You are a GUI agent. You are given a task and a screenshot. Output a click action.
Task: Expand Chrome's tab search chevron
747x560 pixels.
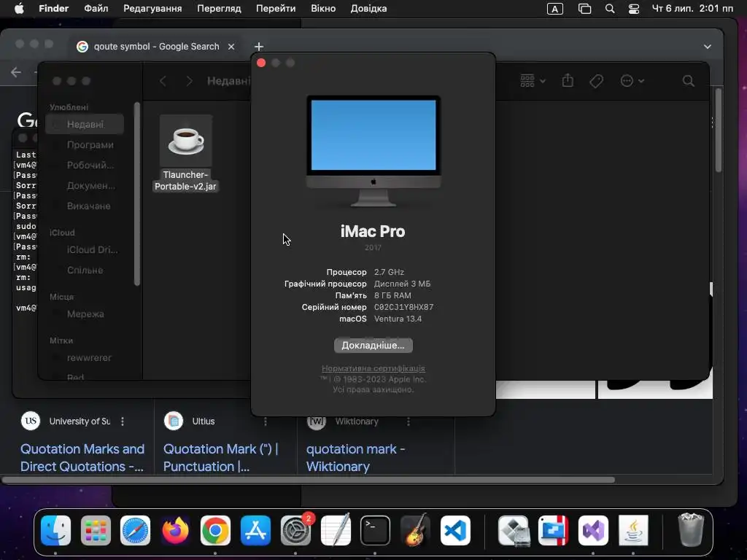(708, 47)
